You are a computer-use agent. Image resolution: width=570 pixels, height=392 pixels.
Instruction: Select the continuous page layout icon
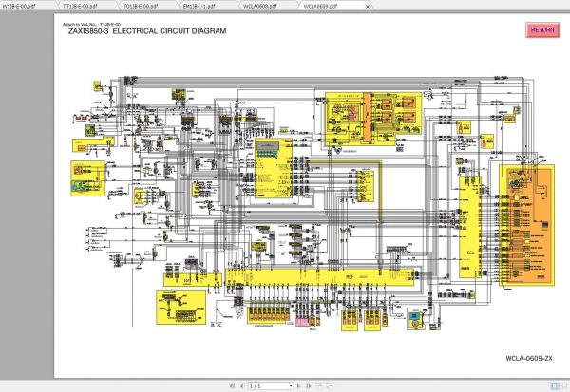[x=565, y=385]
